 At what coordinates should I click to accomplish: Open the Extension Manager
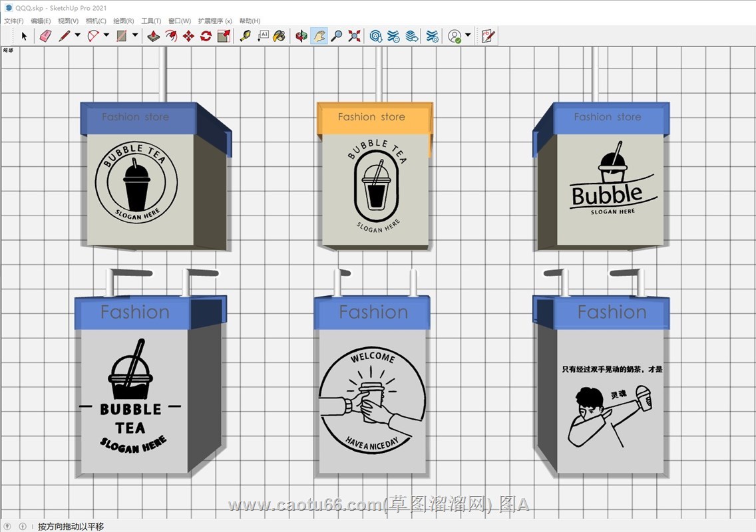(433, 36)
